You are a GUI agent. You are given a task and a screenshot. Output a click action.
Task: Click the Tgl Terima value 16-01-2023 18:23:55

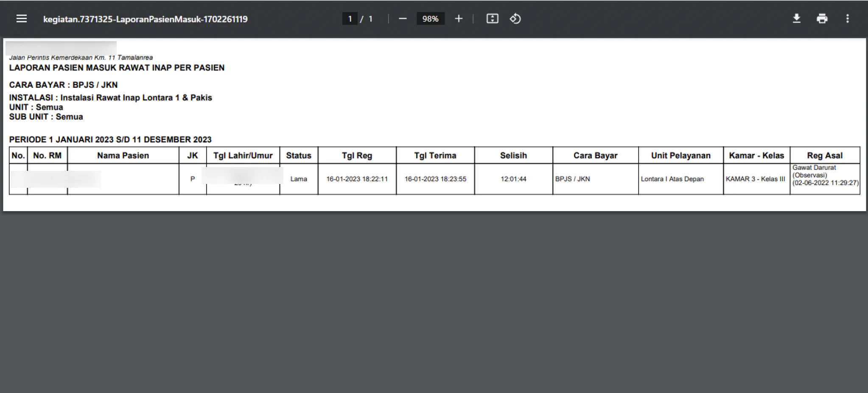(435, 179)
